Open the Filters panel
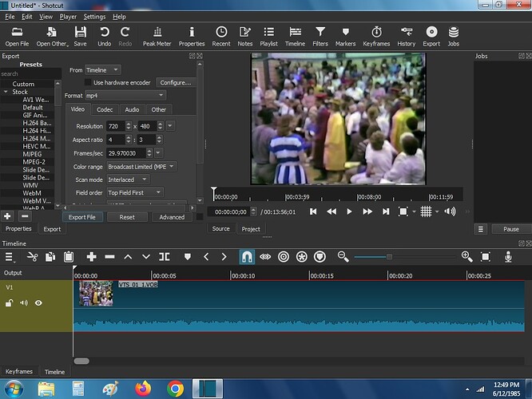Image resolution: width=532 pixels, height=399 pixels. (320, 37)
